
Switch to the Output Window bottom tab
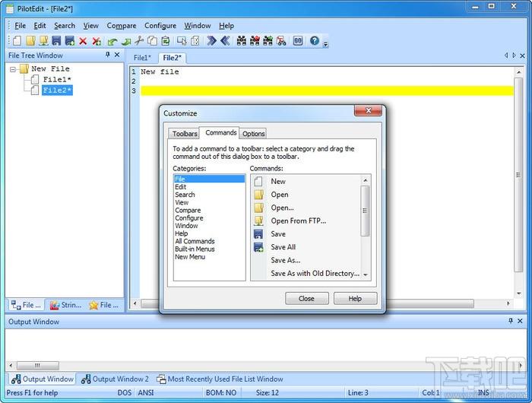(42, 379)
